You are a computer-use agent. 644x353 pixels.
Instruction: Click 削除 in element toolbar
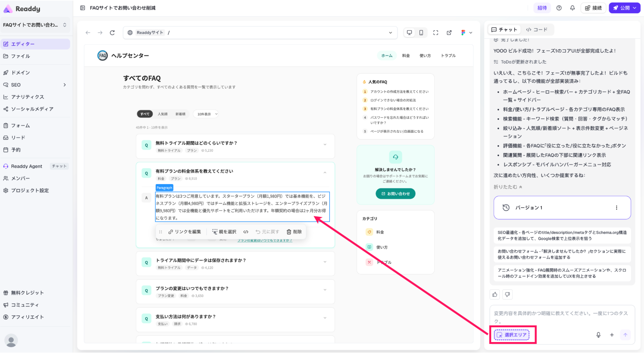pyautogui.click(x=294, y=232)
